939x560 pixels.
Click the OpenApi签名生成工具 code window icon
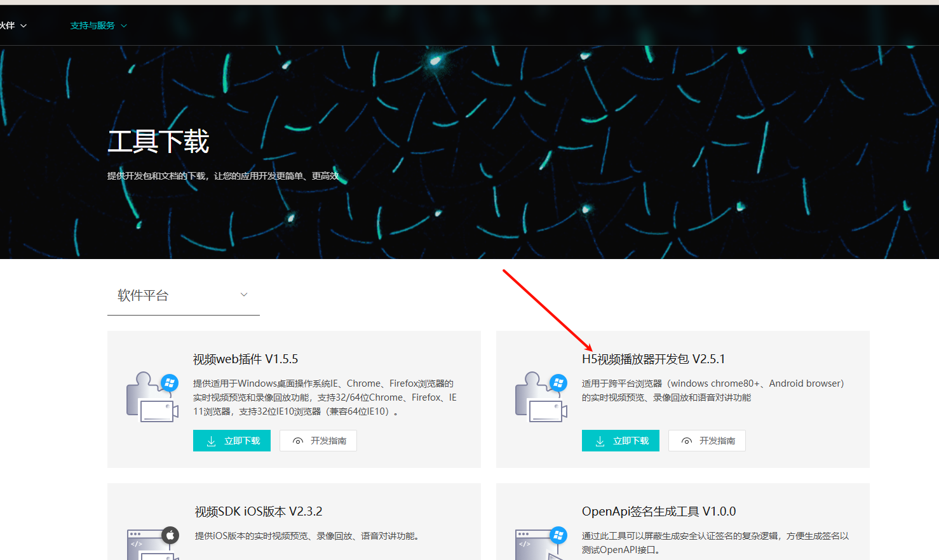tap(541, 543)
